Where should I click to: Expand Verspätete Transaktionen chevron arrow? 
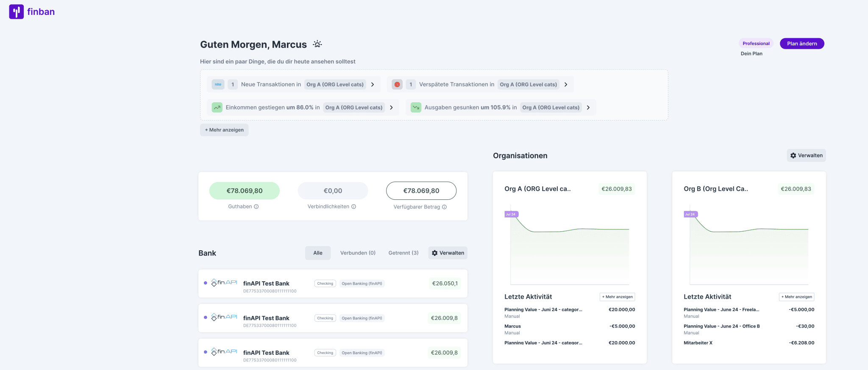click(x=566, y=84)
